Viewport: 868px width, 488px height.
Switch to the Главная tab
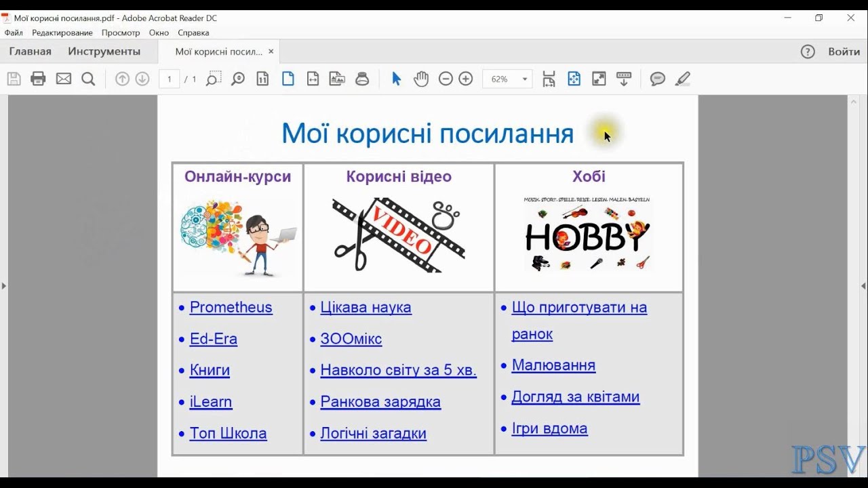pos(30,52)
